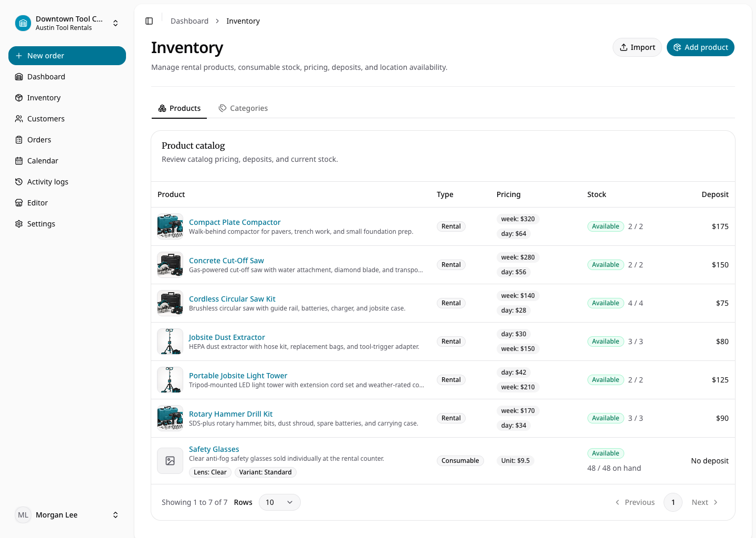Click the Product column header
This screenshot has height=538, width=756.
pyautogui.click(x=171, y=194)
